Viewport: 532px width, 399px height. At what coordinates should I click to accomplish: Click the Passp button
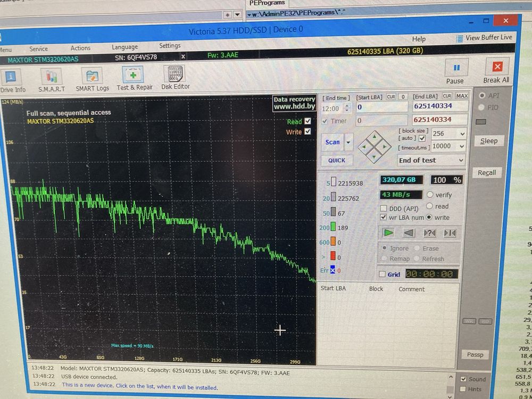click(475, 354)
